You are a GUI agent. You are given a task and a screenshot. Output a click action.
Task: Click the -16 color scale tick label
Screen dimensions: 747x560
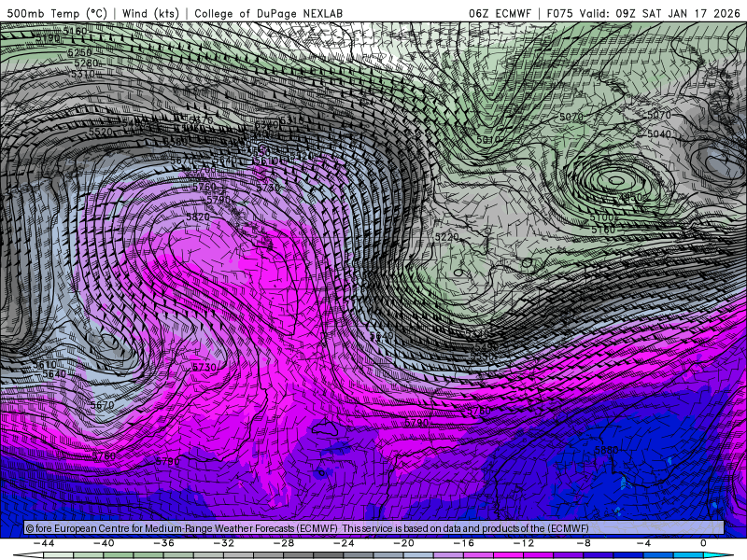click(x=463, y=543)
